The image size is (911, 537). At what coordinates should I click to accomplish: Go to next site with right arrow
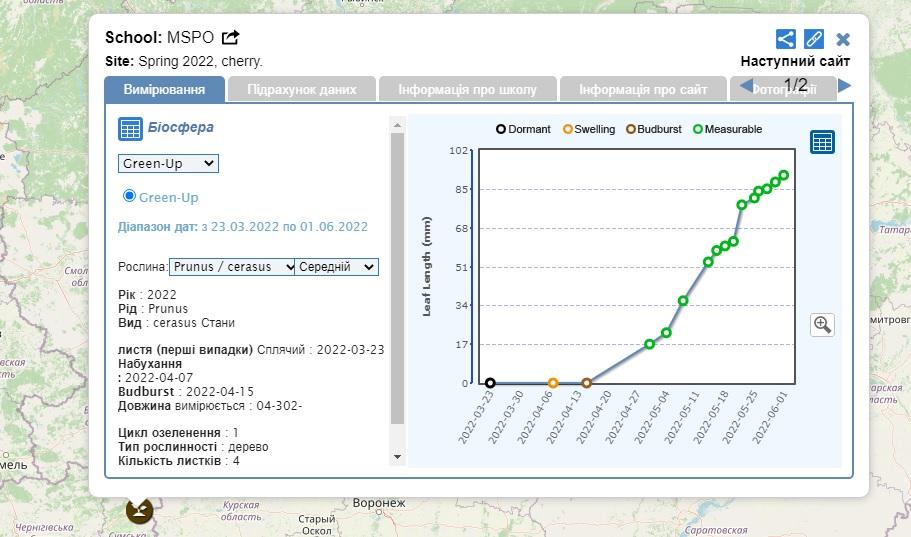(844, 86)
